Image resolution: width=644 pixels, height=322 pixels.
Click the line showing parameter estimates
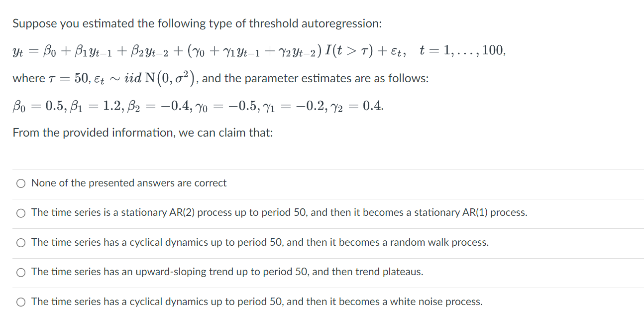(x=197, y=106)
